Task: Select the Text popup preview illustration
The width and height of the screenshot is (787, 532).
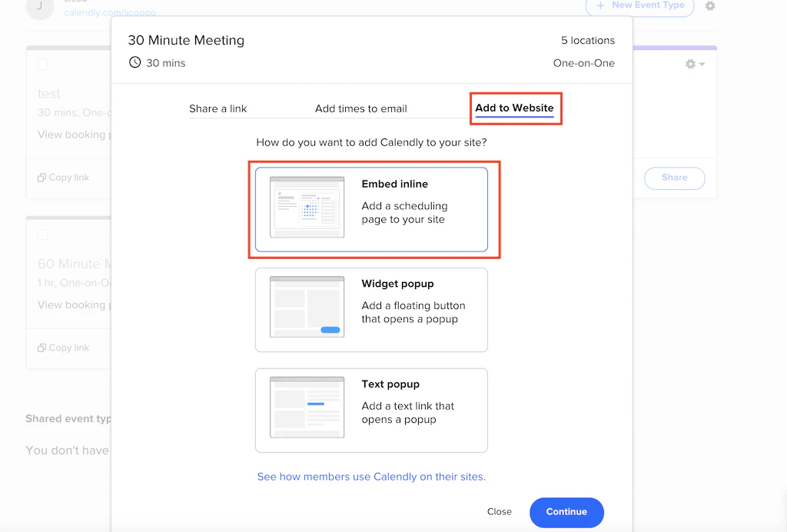Action: pyautogui.click(x=307, y=407)
